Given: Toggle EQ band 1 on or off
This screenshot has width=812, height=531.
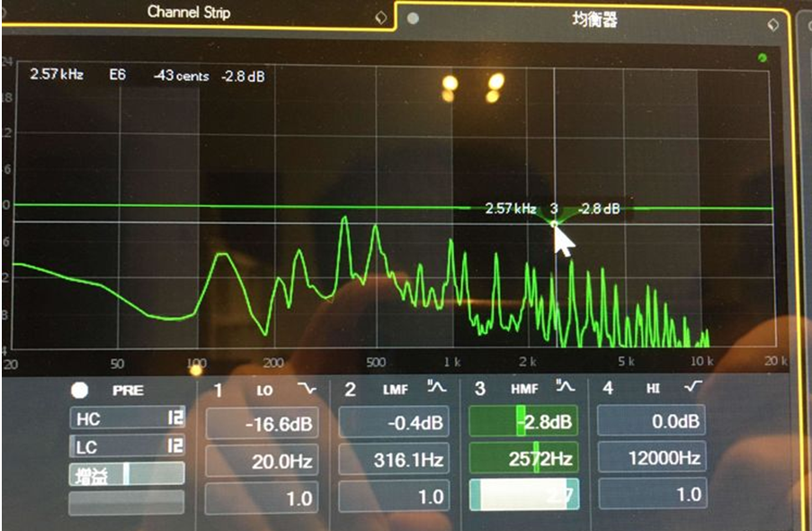Looking at the screenshot, I should coord(219,390).
